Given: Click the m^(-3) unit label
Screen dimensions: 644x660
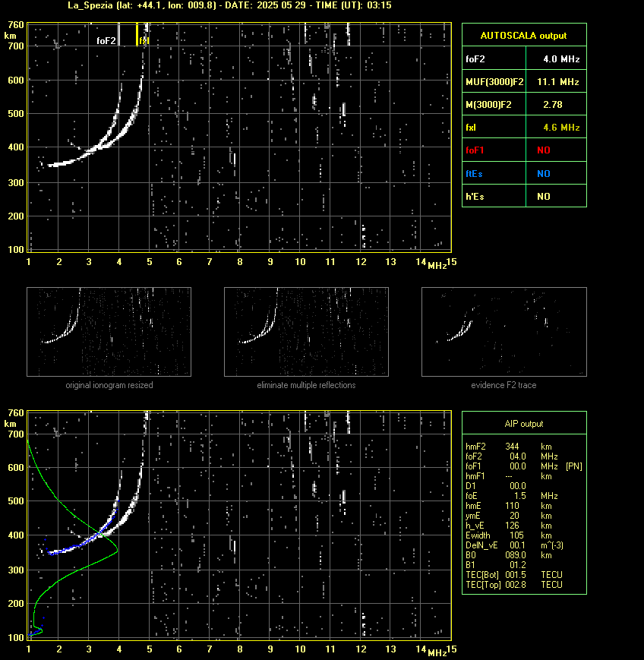Looking at the screenshot, I should pyautogui.click(x=552, y=545).
